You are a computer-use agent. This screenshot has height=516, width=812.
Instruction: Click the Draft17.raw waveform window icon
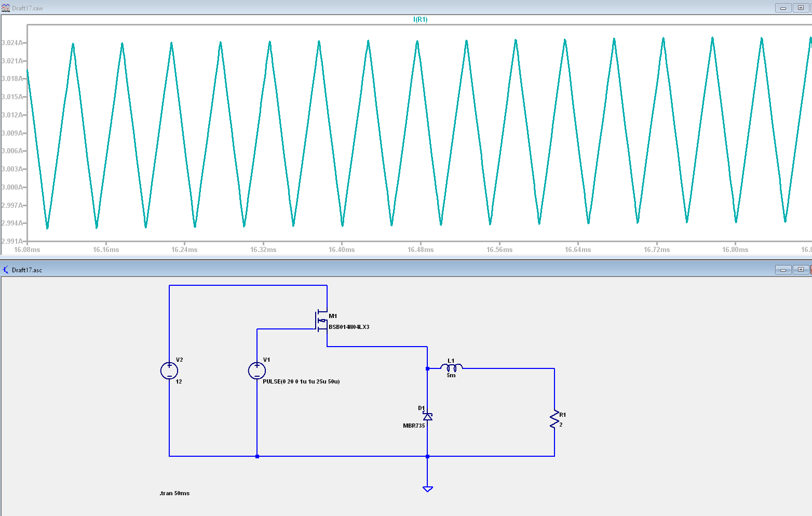tap(6, 8)
